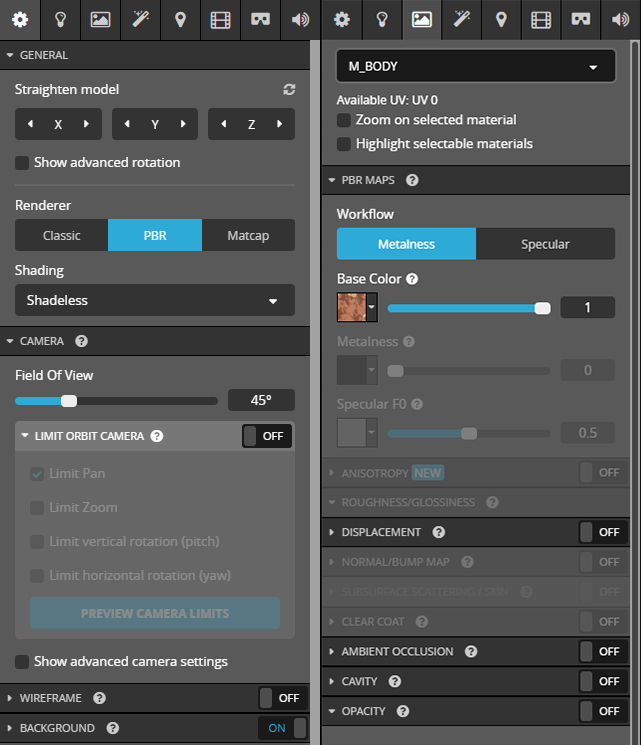Select the Matcap renderer option
This screenshot has width=641, height=745.
[x=248, y=235]
